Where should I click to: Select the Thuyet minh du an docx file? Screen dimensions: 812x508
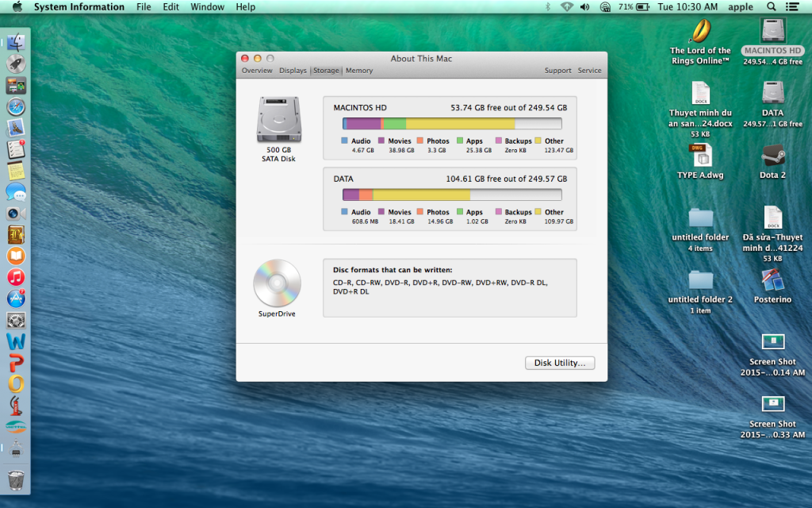tap(700, 93)
